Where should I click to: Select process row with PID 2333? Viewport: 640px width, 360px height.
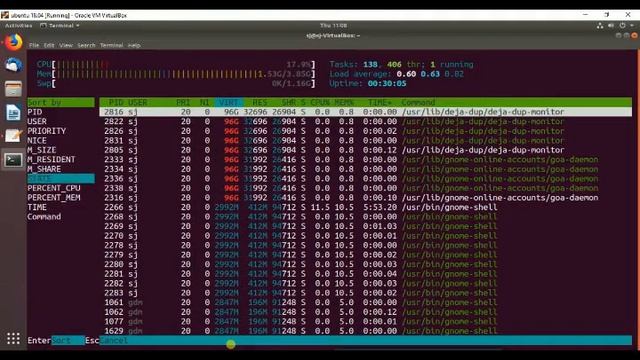pyautogui.click(x=366, y=160)
